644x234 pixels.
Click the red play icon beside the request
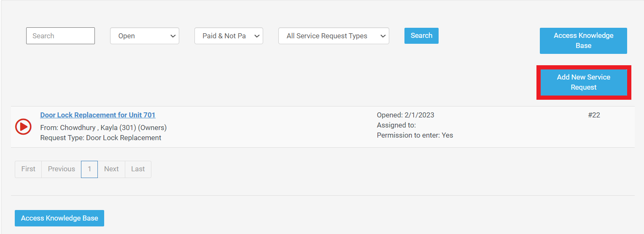pos(23,126)
